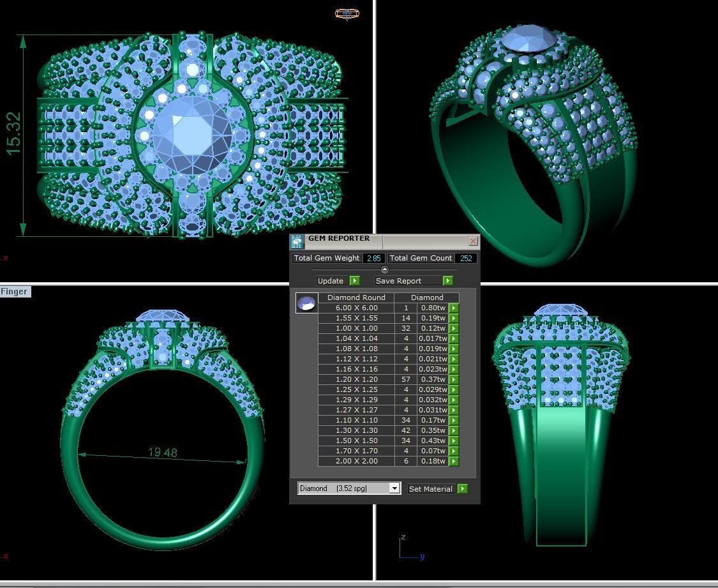
Task: Click green arrow for 1.08 X 1.08 row
Action: click(453, 349)
